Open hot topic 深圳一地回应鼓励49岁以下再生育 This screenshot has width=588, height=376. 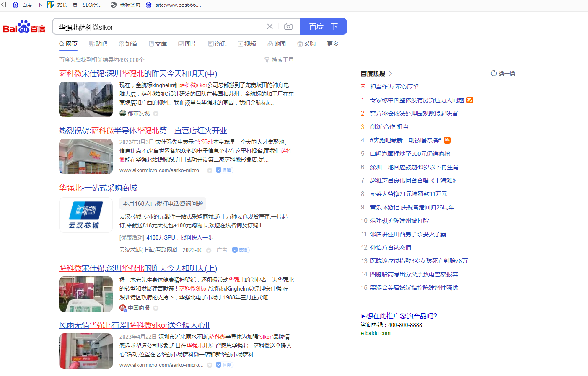414,167
